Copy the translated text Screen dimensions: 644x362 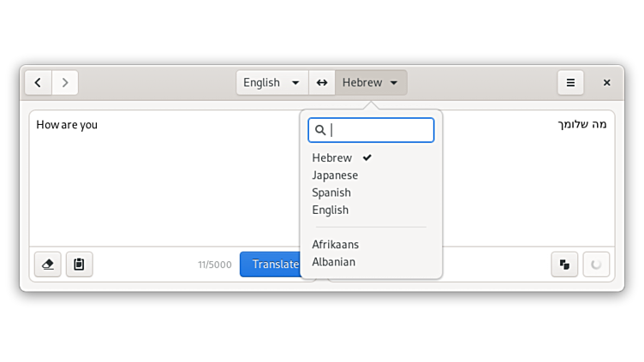564,264
